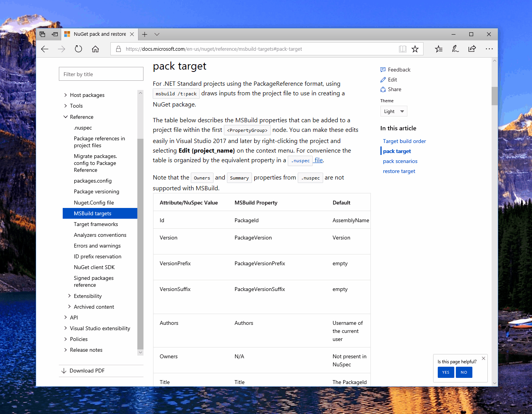Share this page from the toolbar
This screenshot has height=414, width=532.
click(472, 49)
